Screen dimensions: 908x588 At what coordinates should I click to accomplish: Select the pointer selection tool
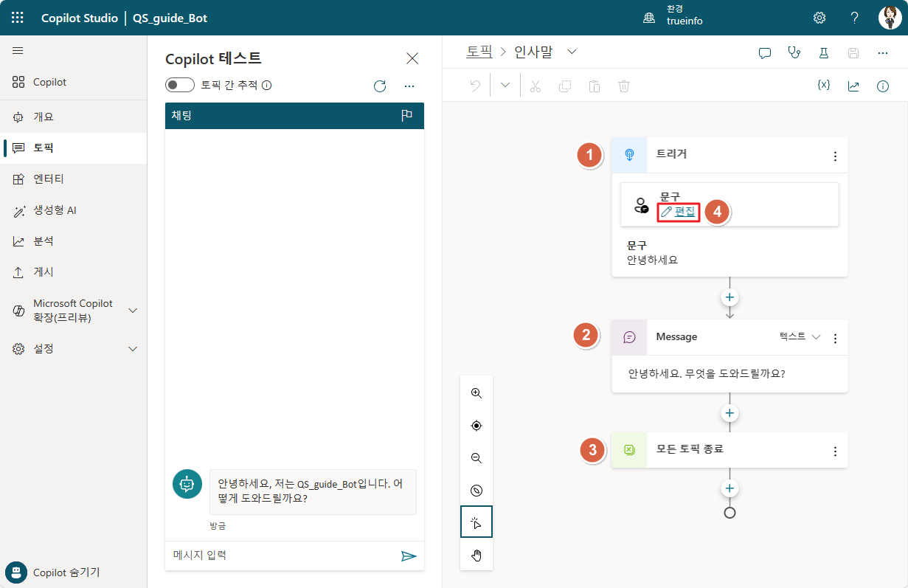(x=476, y=522)
